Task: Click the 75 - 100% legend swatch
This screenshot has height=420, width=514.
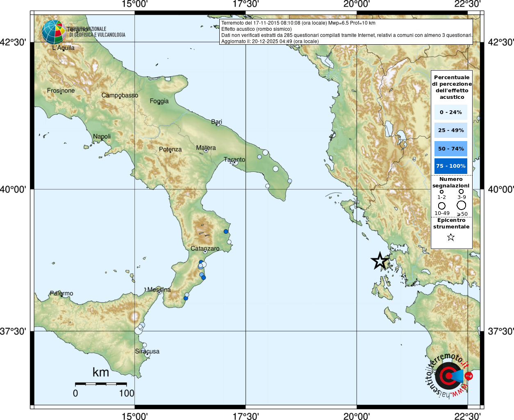Action: [450, 166]
